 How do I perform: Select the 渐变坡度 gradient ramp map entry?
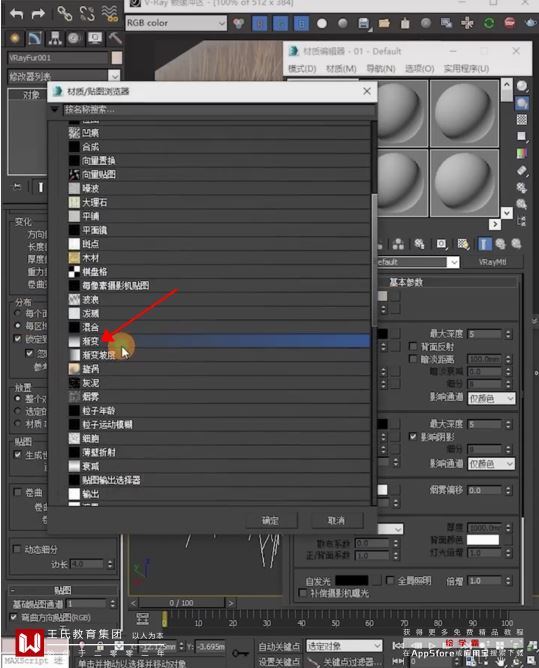pos(219,355)
